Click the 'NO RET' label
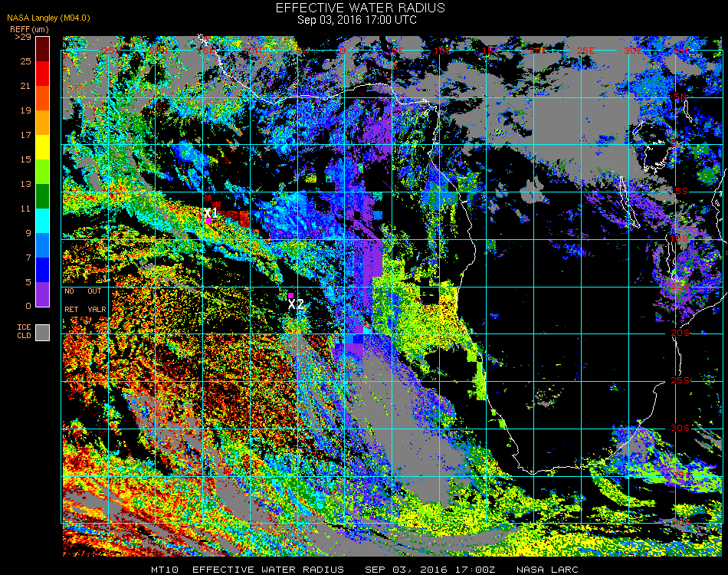 click(x=71, y=301)
